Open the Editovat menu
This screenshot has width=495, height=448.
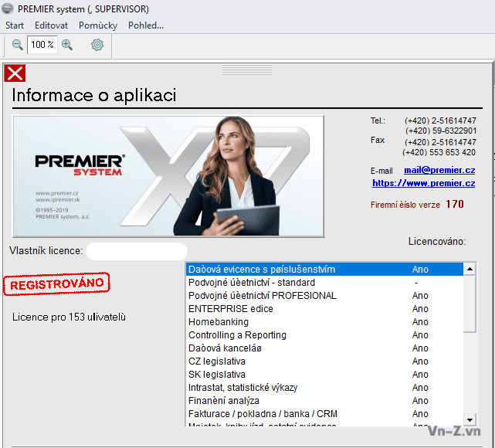[x=51, y=25]
